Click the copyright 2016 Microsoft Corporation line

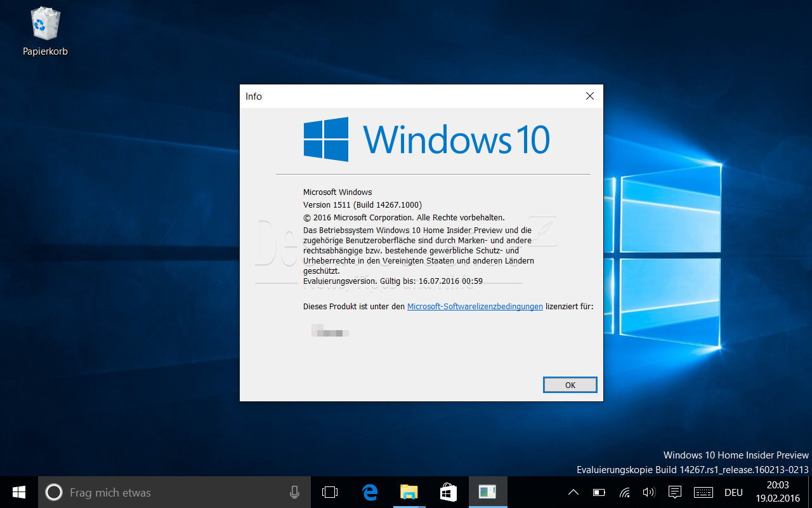click(403, 217)
